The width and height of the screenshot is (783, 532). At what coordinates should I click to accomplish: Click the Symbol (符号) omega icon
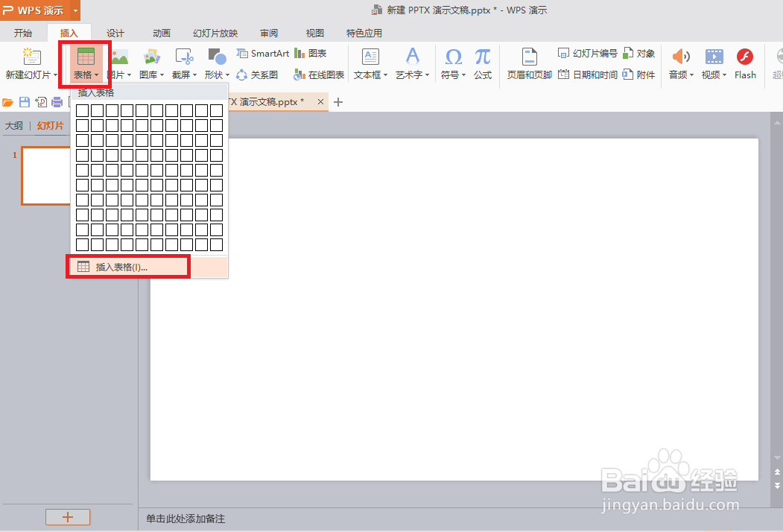coord(453,57)
